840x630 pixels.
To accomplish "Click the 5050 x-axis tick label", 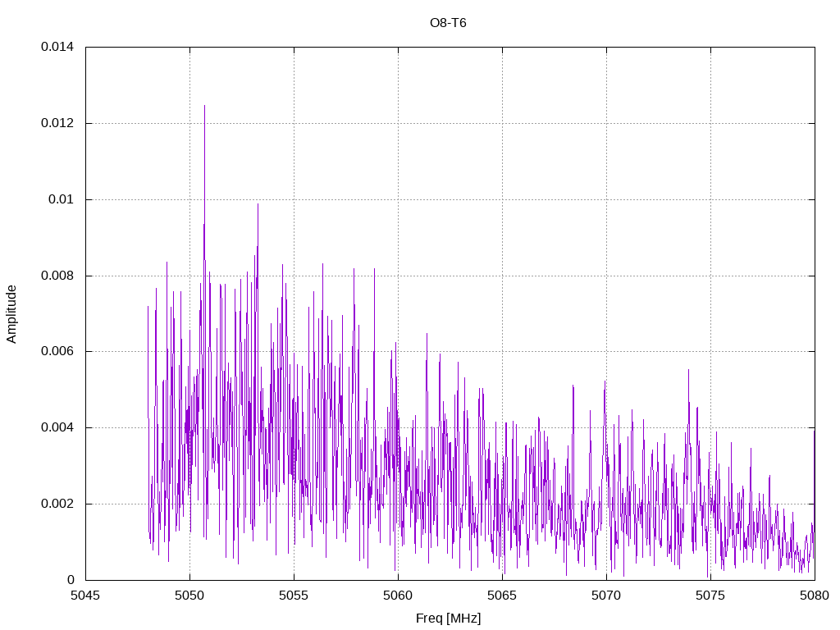I will [x=189, y=596].
